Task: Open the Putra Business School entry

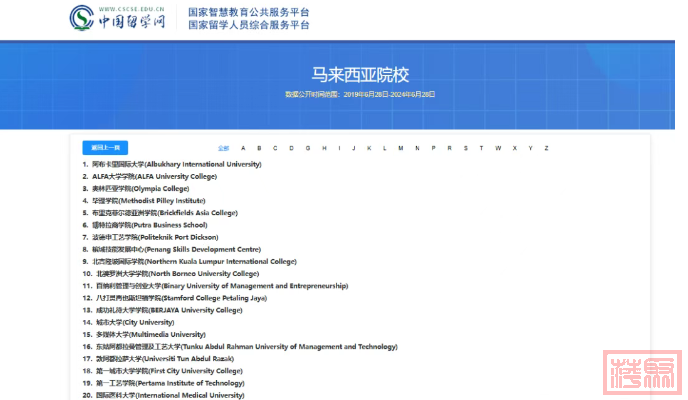Action: (145, 225)
